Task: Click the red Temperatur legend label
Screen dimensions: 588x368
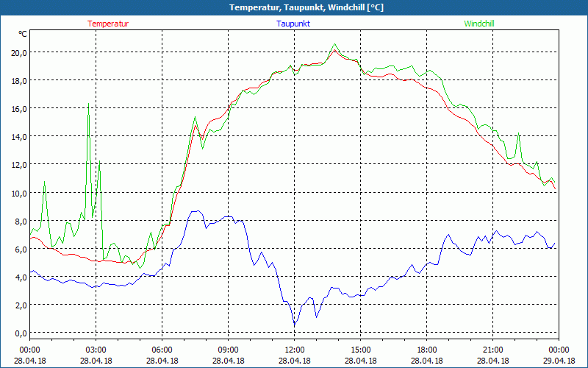Action: pyautogui.click(x=108, y=24)
